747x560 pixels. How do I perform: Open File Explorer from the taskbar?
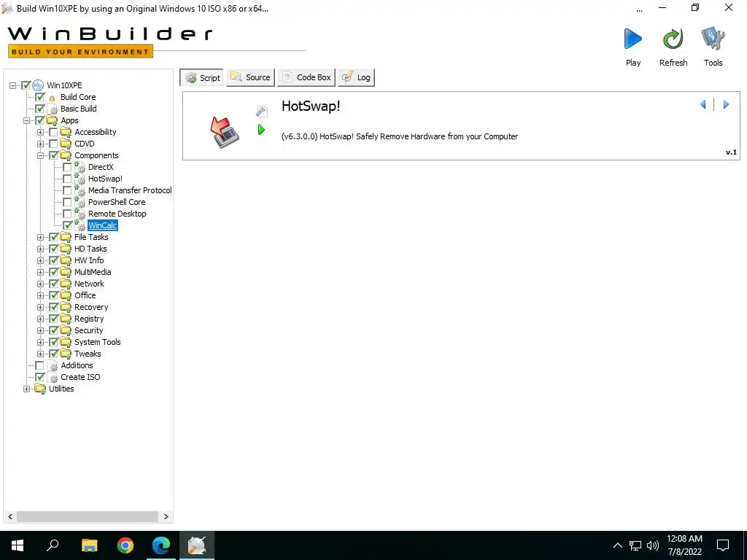(89, 545)
